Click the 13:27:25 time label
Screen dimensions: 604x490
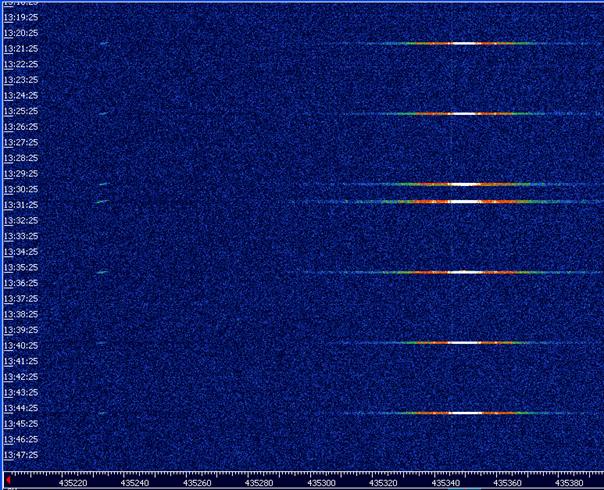[x=21, y=143]
